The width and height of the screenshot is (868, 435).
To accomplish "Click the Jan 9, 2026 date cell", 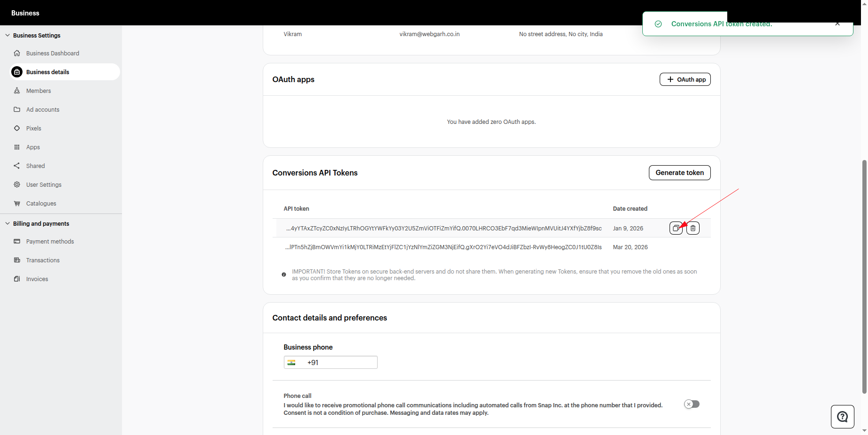I will (628, 228).
